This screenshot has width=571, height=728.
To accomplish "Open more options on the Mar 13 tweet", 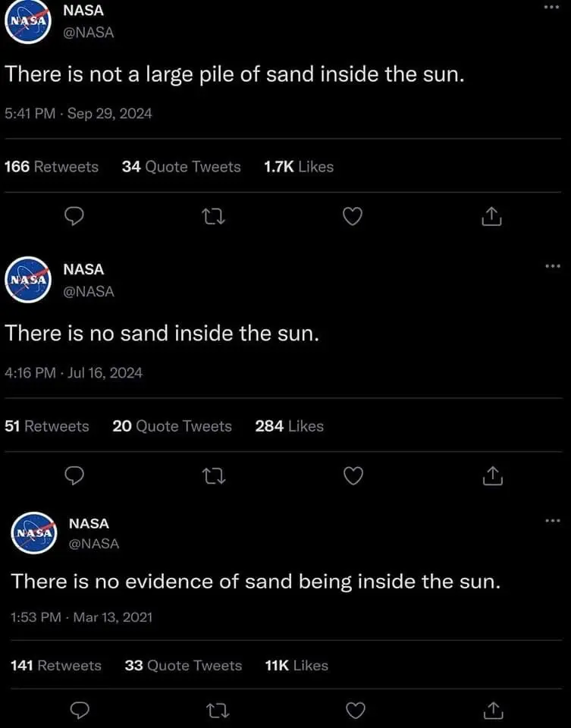I will 551,520.
